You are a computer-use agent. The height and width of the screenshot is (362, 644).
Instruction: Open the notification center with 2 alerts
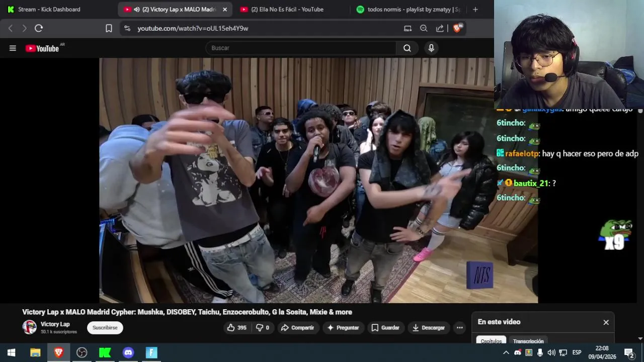(629, 352)
